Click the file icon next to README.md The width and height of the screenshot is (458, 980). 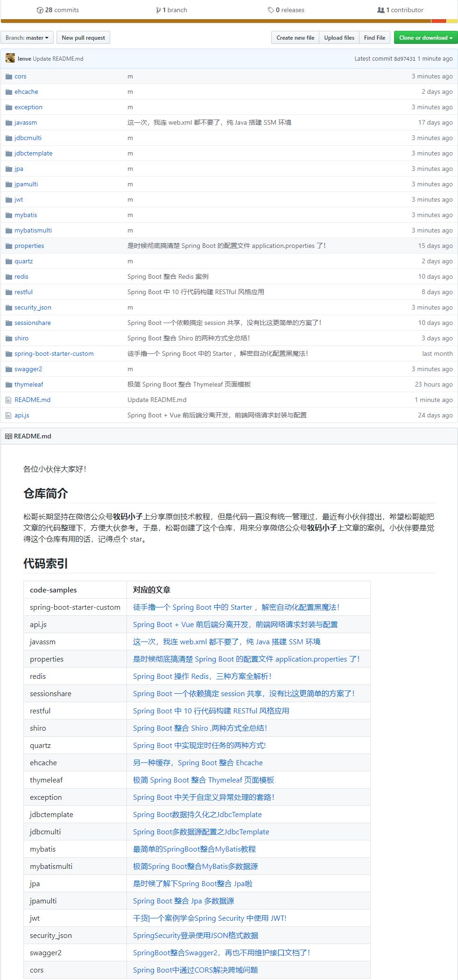(x=8, y=400)
